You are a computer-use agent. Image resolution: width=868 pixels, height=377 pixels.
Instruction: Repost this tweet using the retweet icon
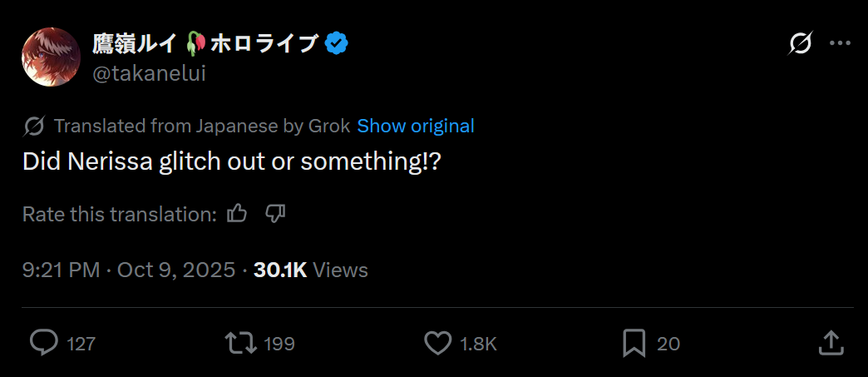[239, 342]
